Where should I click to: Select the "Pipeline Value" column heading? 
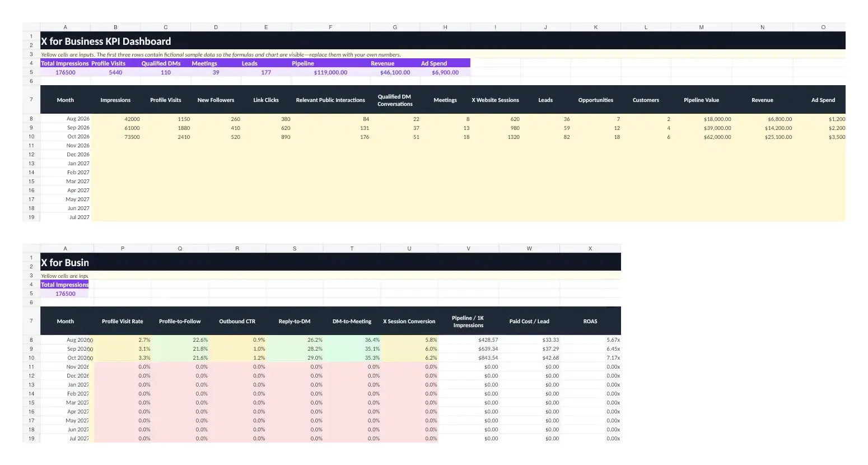[701, 100]
